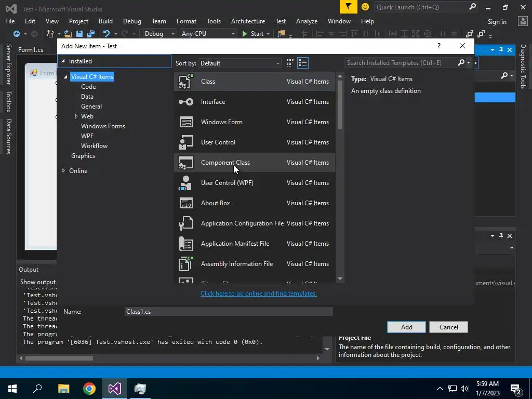
Task: Open the Build menu
Action: pos(105,21)
